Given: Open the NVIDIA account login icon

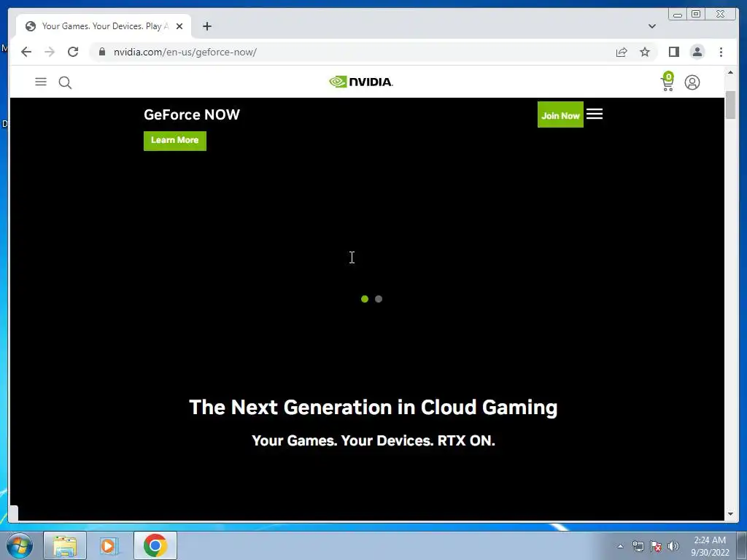Looking at the screenshot, I should 692,82.
